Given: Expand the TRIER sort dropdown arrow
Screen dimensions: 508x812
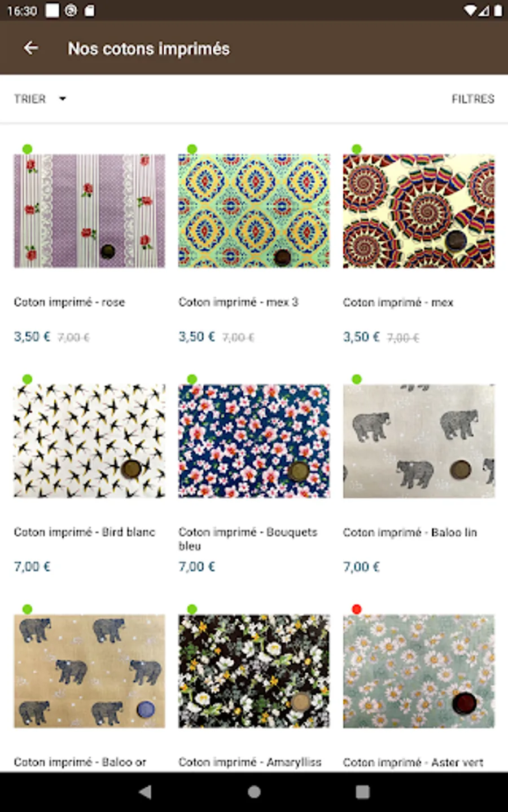Looking at the screenshot, I should click(63, 99).
